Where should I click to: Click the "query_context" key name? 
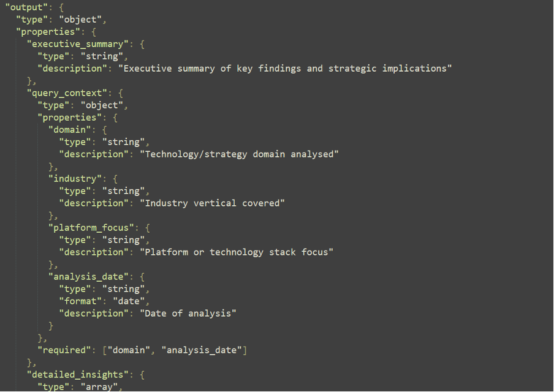point(67,93)
